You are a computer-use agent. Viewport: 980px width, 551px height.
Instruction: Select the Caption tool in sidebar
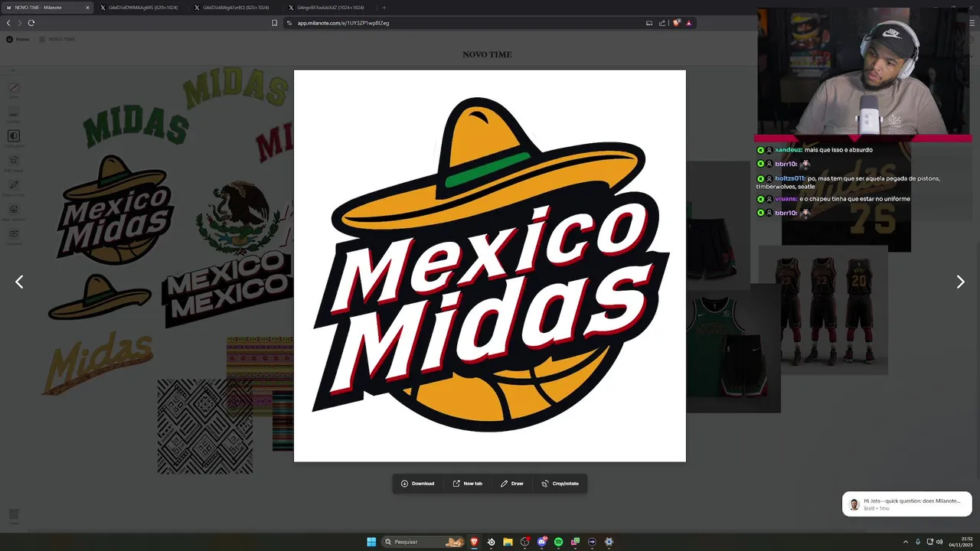point(14,115)
